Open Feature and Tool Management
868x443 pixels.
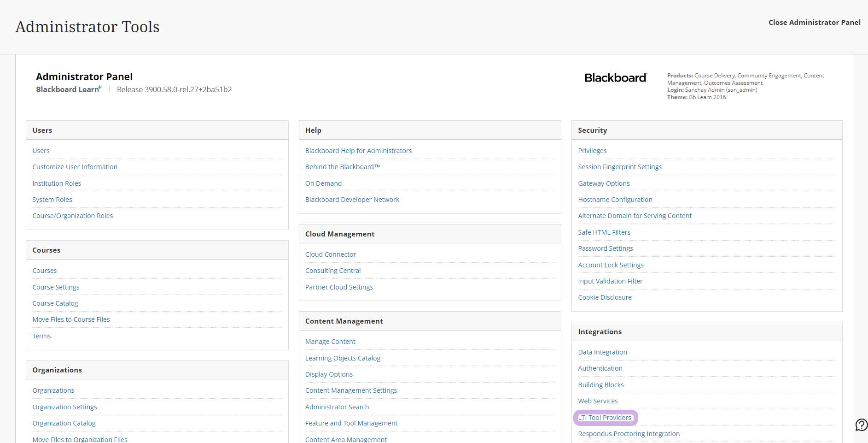point(351,423)
